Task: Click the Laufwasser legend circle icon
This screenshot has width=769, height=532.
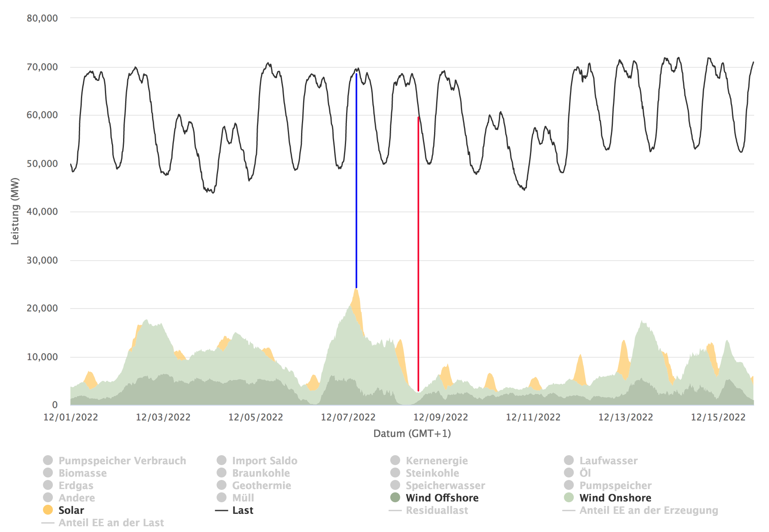Action: [569, 460]
